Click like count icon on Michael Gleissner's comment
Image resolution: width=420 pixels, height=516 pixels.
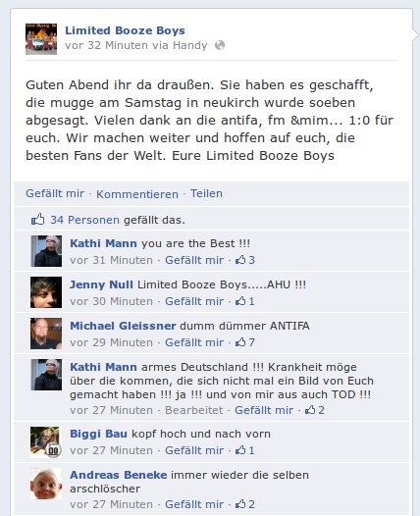pyautogui.click(x=245, y=342)
